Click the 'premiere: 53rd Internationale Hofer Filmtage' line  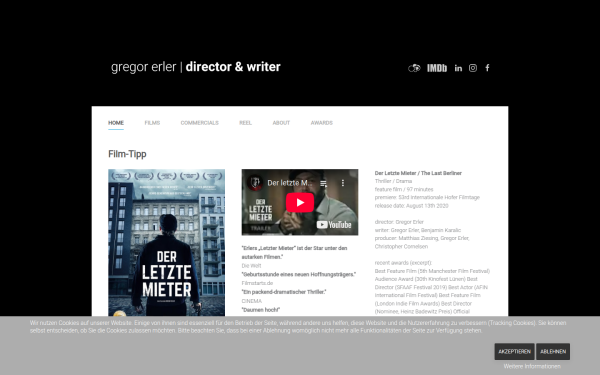[x=427, y=197]
